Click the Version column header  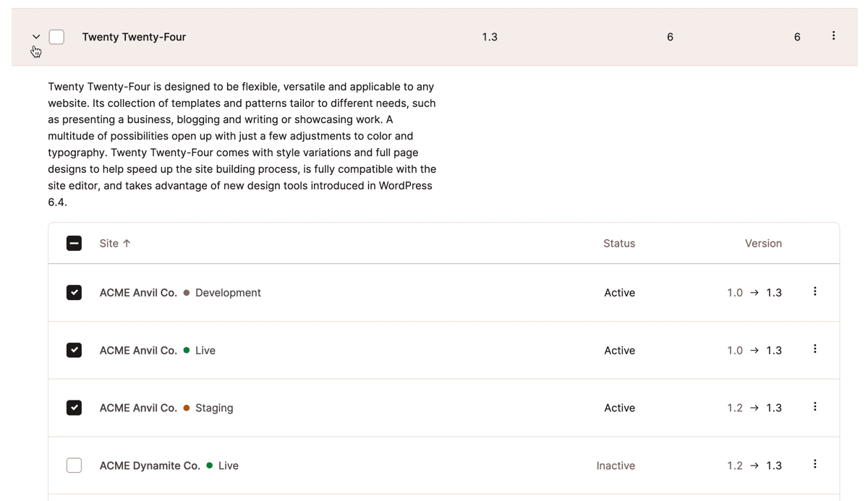tap(763, 244)
